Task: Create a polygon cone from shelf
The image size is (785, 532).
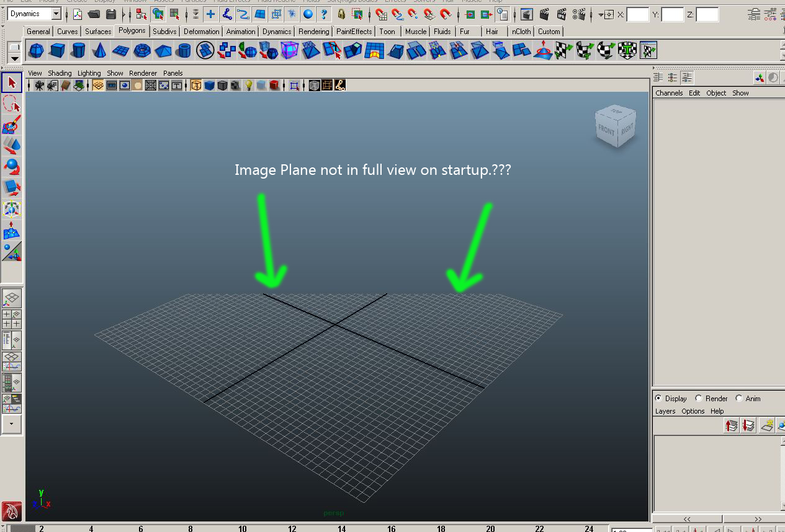Action: 100,50
